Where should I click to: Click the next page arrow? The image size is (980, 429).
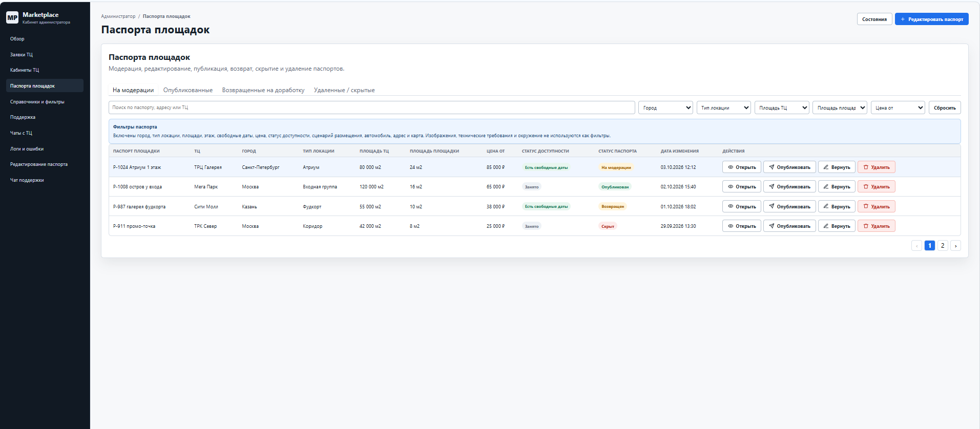[x=955, y=246]
